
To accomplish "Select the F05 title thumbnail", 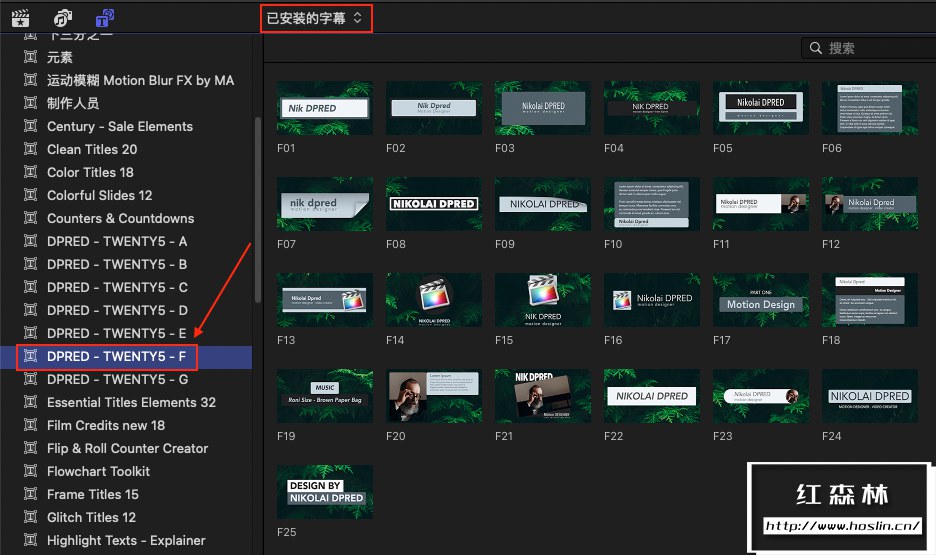I will (761, 108).
